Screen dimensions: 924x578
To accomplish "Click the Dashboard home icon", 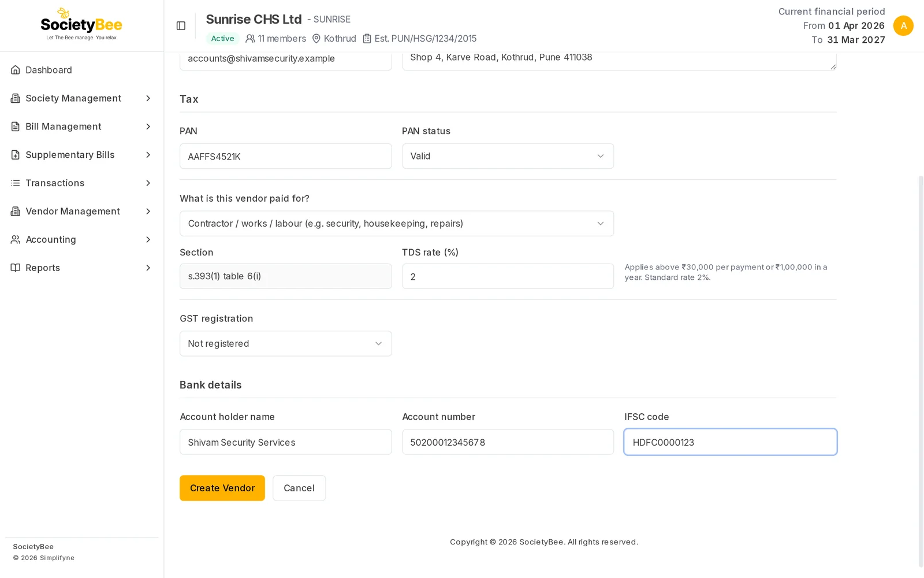I will click(16, 70).
